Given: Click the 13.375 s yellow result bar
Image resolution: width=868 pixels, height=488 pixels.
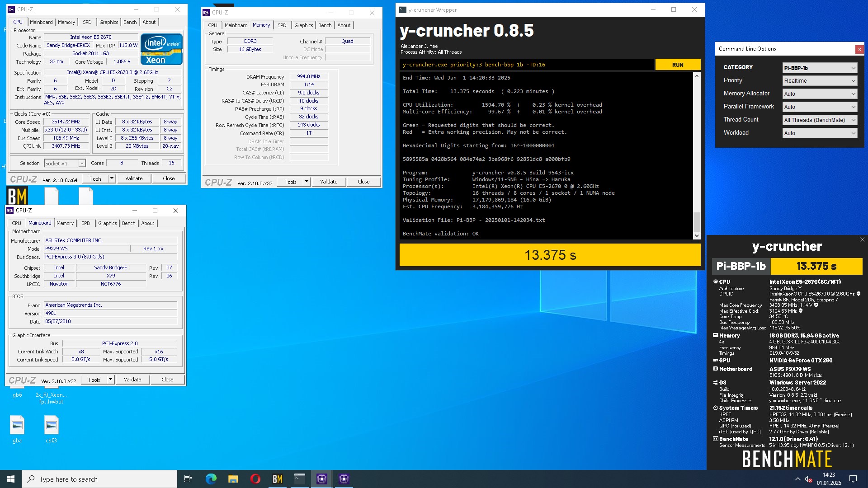Looking at the screenshot, I should (x=550, y=255).
